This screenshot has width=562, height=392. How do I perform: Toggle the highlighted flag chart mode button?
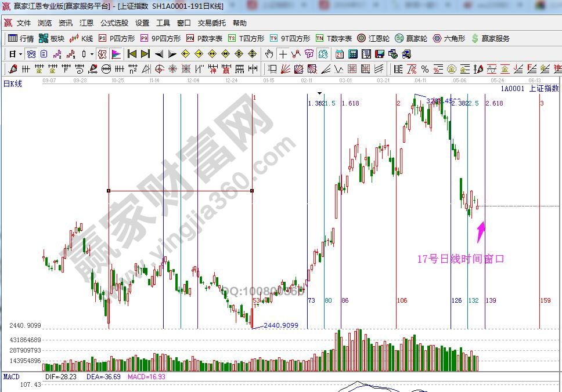coord(116,54)
